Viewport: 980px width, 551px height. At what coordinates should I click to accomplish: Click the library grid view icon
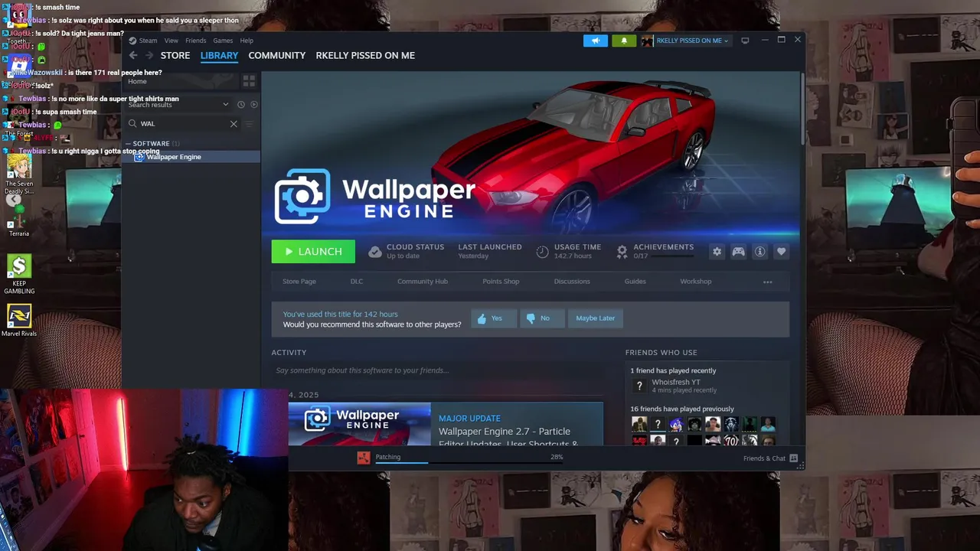click(x=249, y=80)
